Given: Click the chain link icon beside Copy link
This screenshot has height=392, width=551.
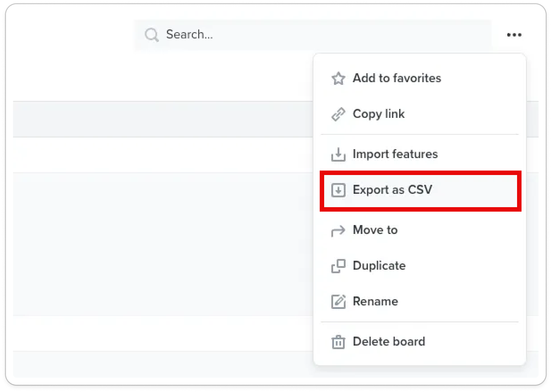Looking at the screenshot, I should click(x=338, y=114).
